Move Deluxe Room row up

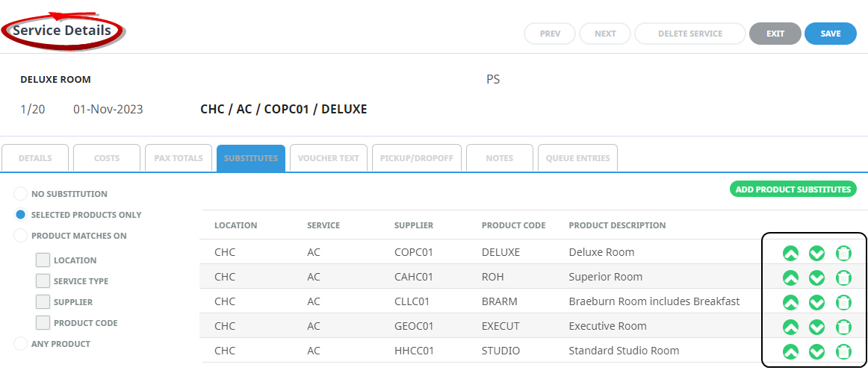pyautogui.click(x=790, y=253)
